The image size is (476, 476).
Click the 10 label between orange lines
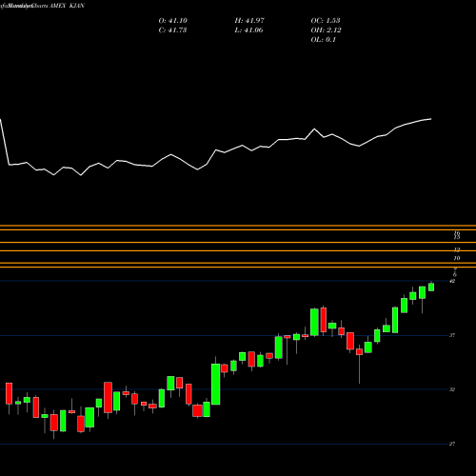pyautogui.click(x=457, y=258)
